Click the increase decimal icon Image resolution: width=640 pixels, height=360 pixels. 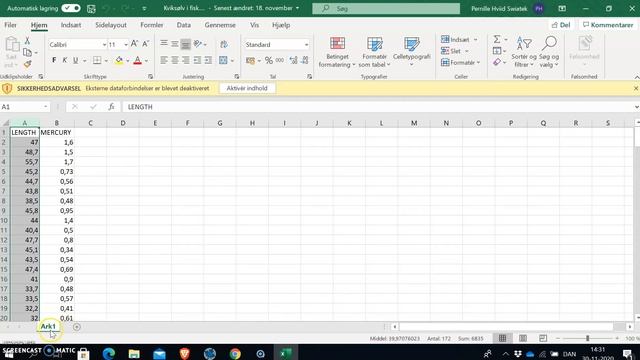click(293, 60)
